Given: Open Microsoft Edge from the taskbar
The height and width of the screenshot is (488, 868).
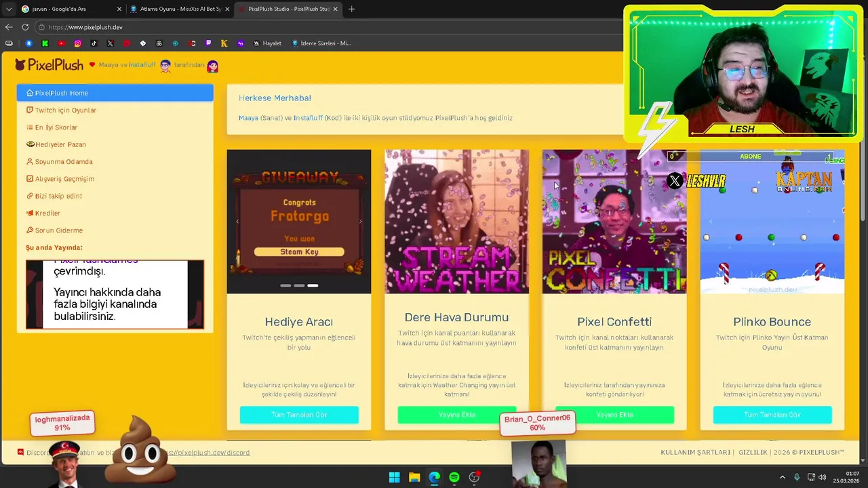Looking at the screenshot, I should pyautogui.click(x=434, y=477).
